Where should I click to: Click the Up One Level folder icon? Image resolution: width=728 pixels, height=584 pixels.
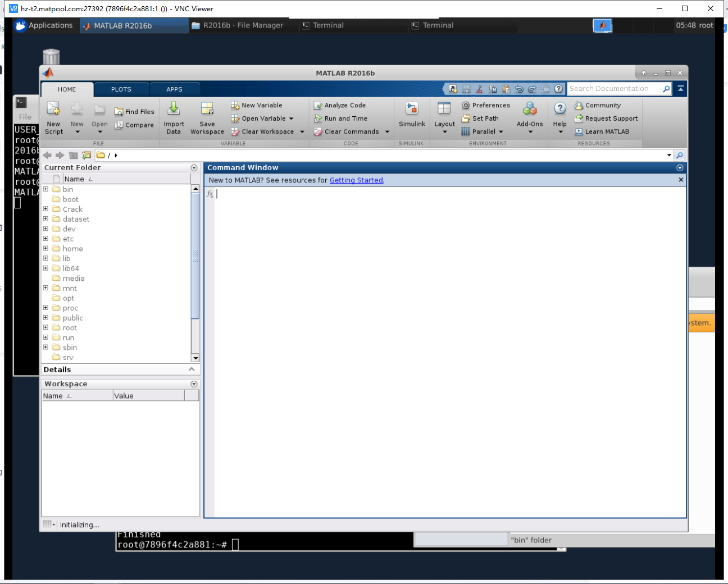pos(73,155)
